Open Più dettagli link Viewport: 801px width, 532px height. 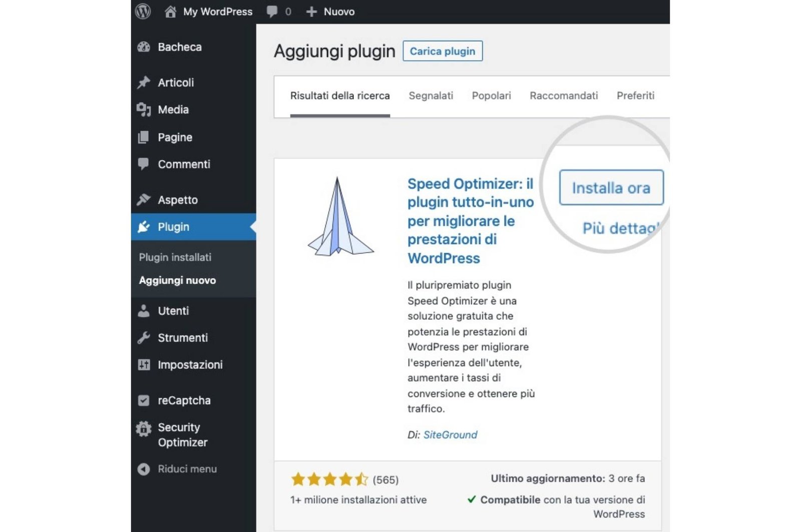pyautogui.click(x=621, y=228)
